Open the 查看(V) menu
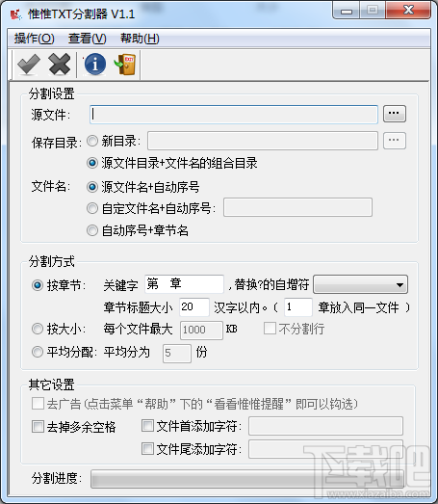Image resolution: width=438 pixels, height=504 pixels. [88, 39]
